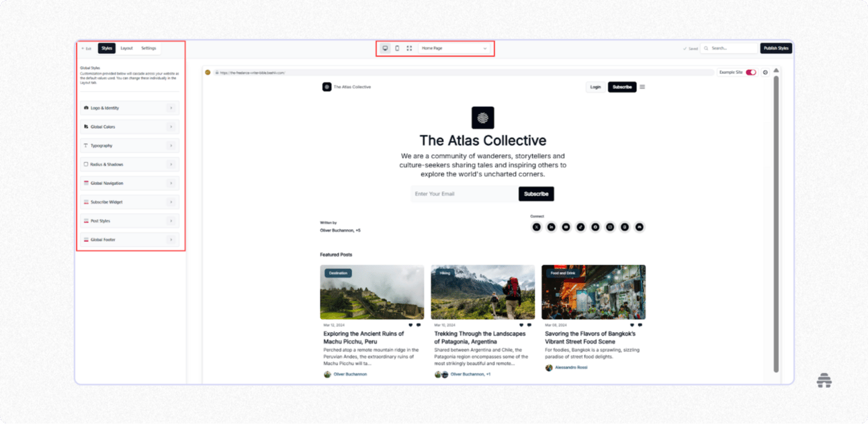Click the Facebook social icon

[595, 227]
